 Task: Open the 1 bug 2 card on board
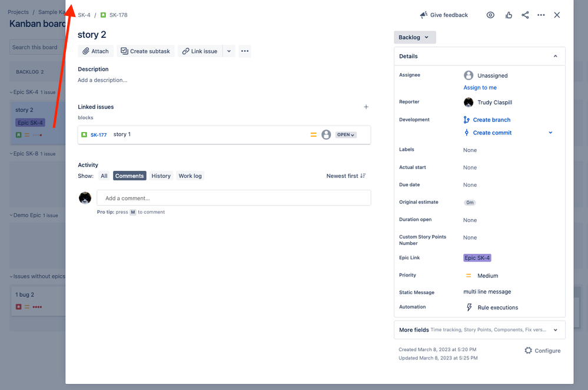point(38,300)
